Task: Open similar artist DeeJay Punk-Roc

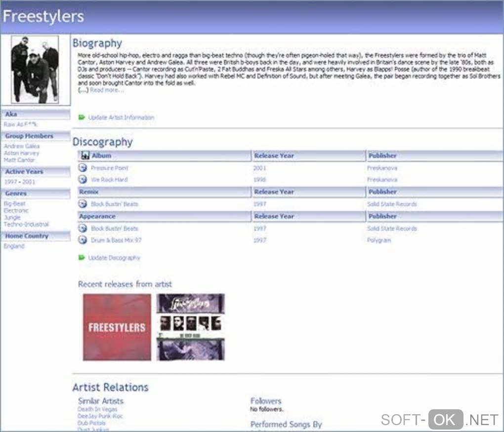Action: coord(100,416)
